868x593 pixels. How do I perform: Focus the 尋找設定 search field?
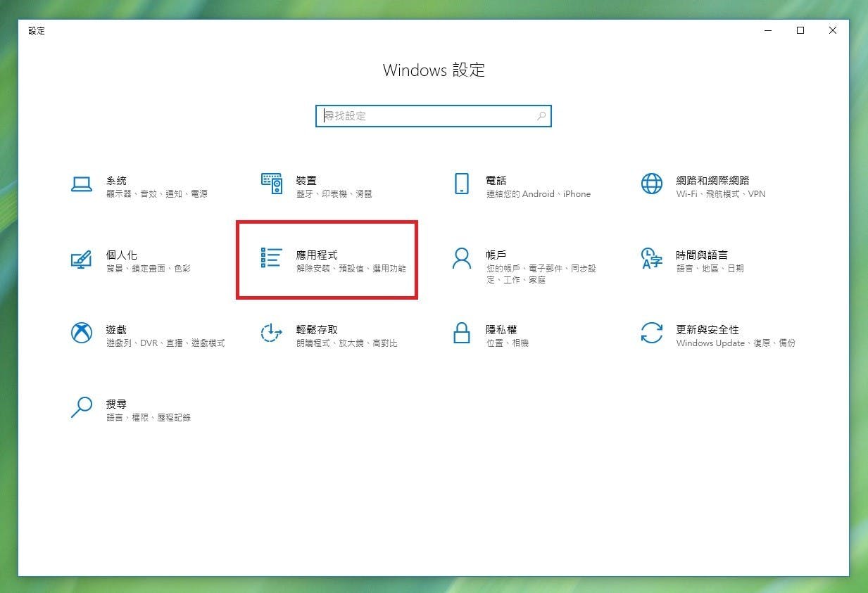(x=434, y=116)
